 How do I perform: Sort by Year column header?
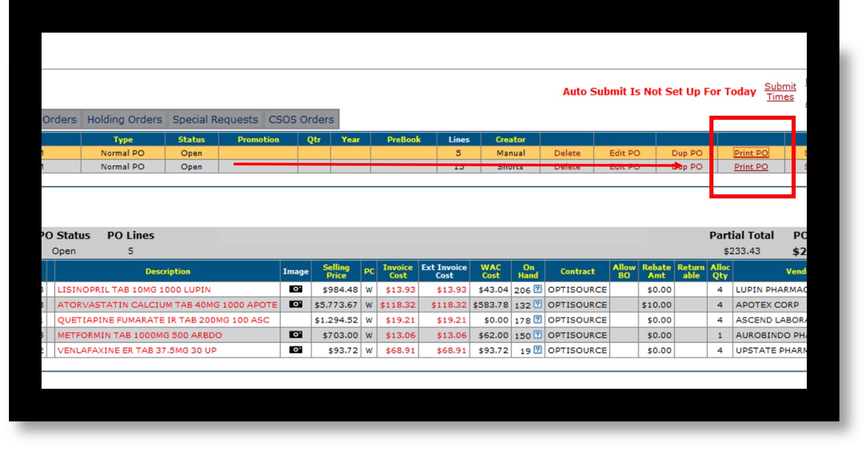350,139
